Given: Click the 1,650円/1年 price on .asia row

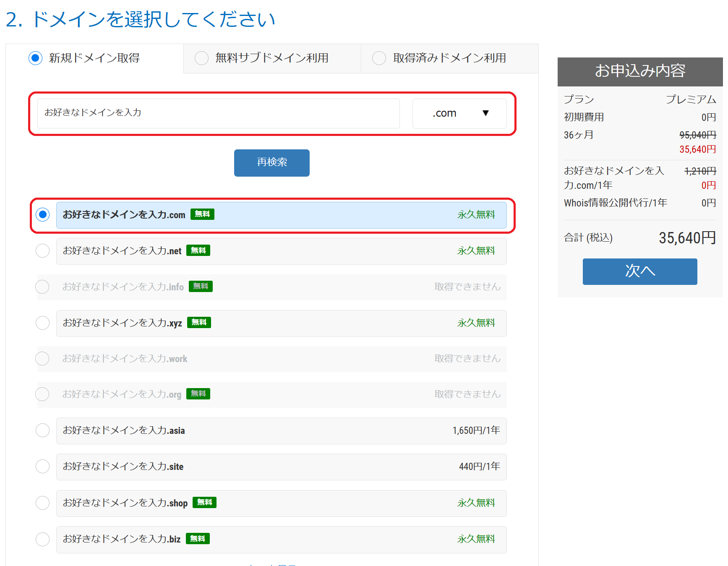Looking at the screenshot, I should click(x=476, y=430).
